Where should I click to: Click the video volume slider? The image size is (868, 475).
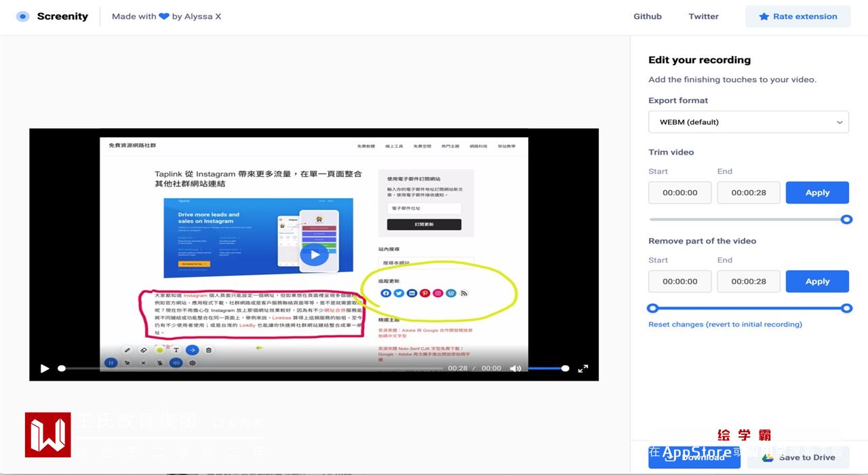548,368
